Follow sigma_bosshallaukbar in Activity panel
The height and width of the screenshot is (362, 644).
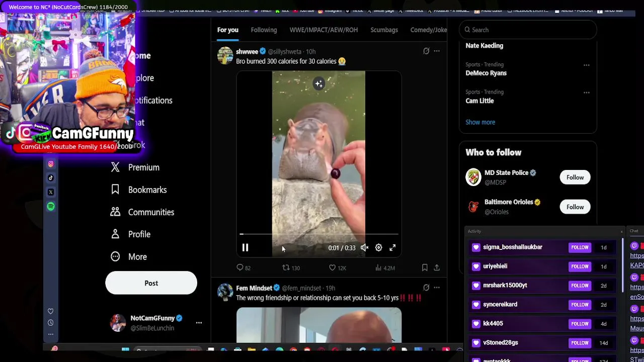point(580,247)
